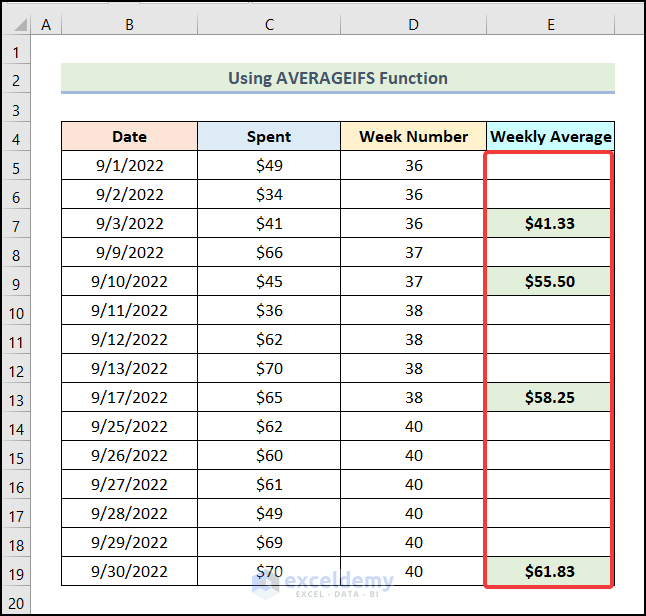The height and width of the screenshot is (616, 646).
Task: Select row 19 header
Action: click(x=16, y=571)
